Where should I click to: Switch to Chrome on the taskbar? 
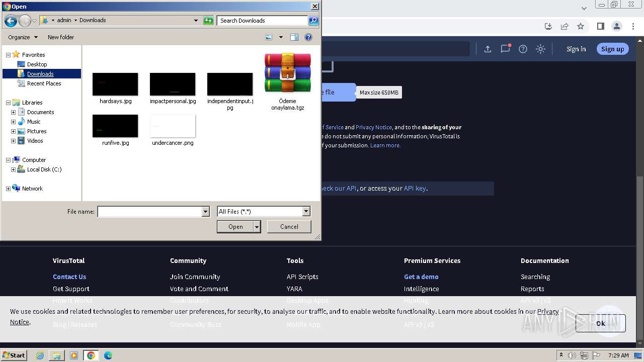(91, 355)
